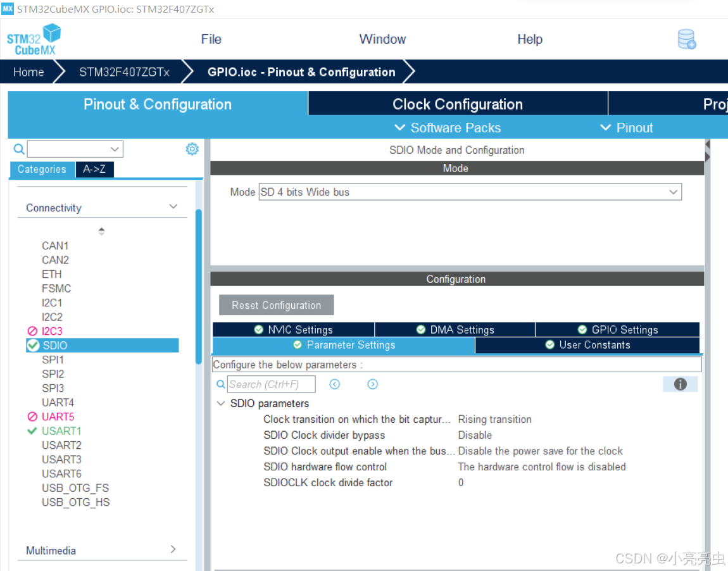Viewport: 728px width, 571px height.
Task: Select the Categories tab
Action: point(42,170)
